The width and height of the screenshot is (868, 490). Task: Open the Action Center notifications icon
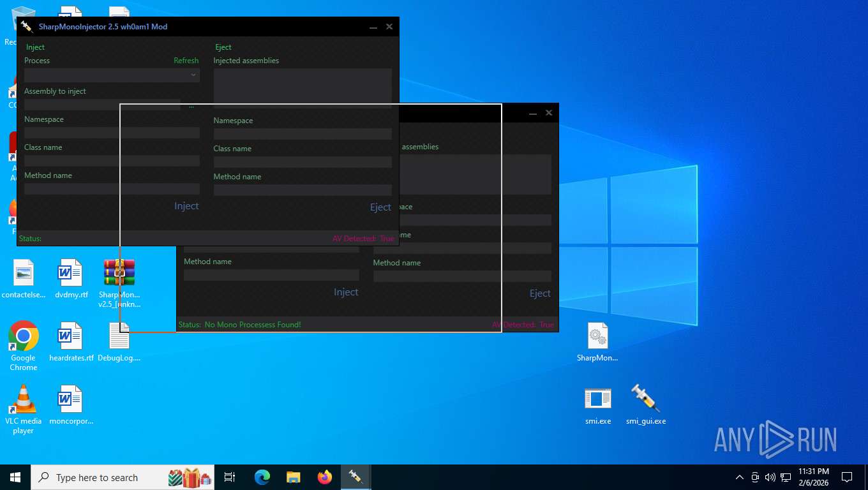847,477
